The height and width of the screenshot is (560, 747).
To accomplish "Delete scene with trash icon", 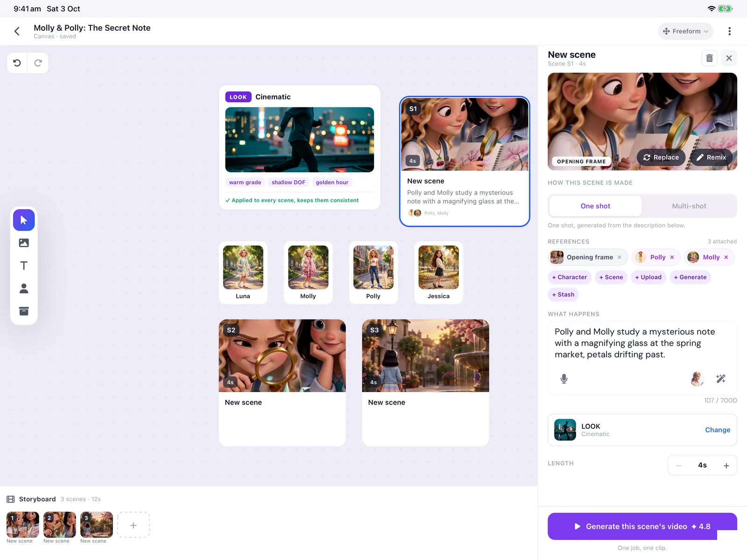I will (709, 58).
